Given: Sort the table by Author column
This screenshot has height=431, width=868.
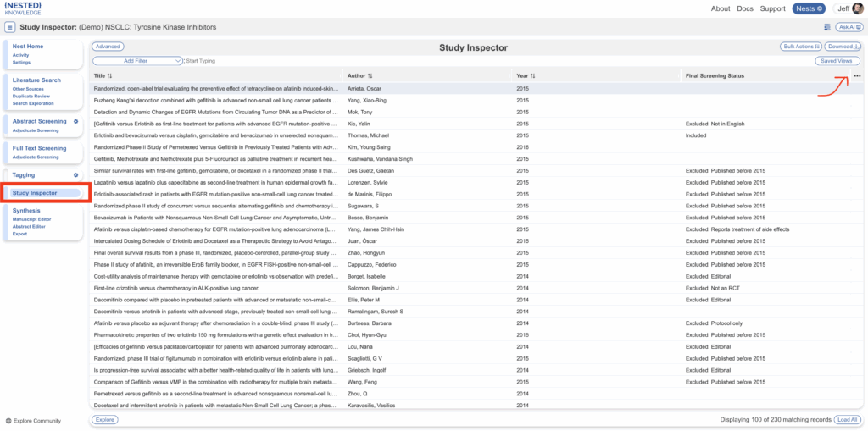Looking at the screenshot, I should pos(370,76).
